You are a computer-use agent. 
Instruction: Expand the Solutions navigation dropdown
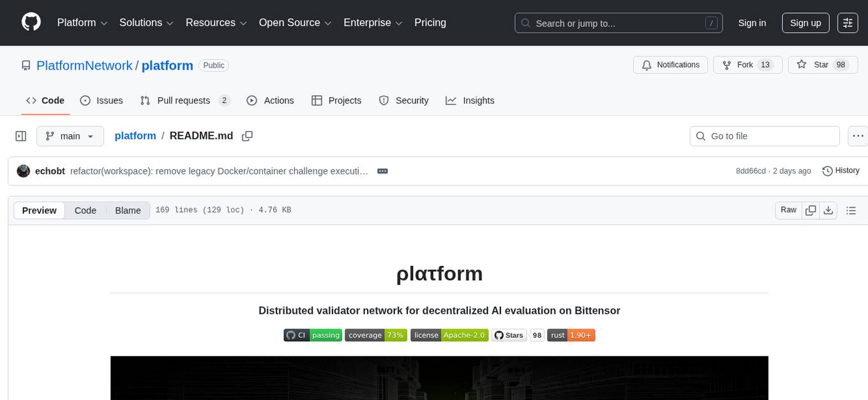[146, 22]
